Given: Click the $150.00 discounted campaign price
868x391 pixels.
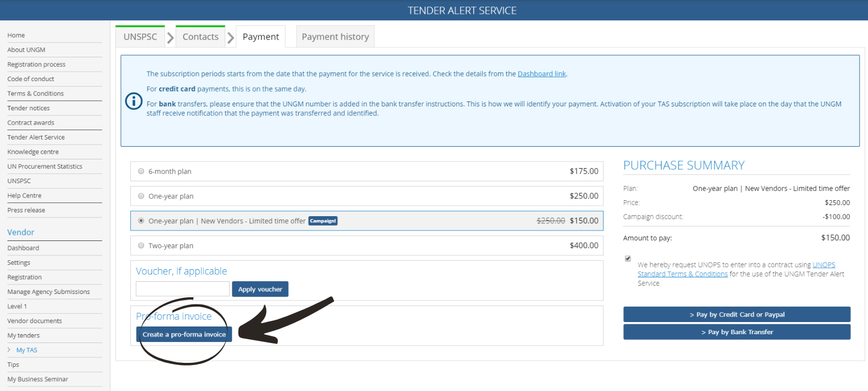Looking at the screenshot, I should (x=584, y=221).
